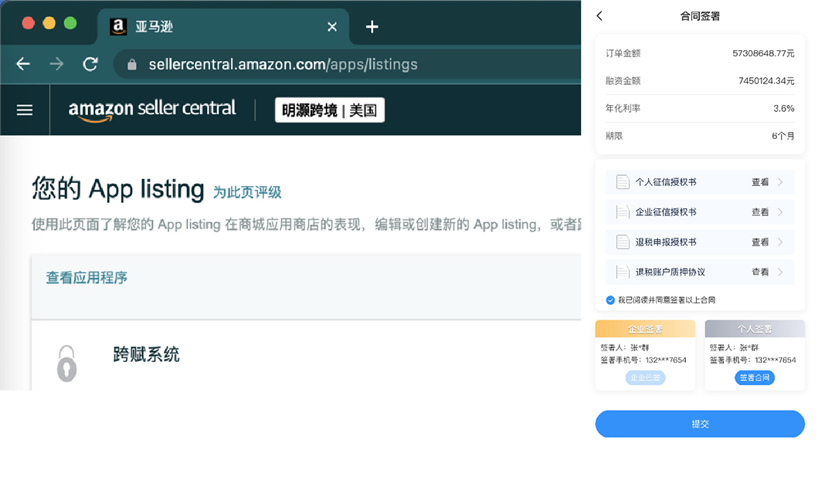Click the document icon for 退税申报授权书

tap(623, 242)
